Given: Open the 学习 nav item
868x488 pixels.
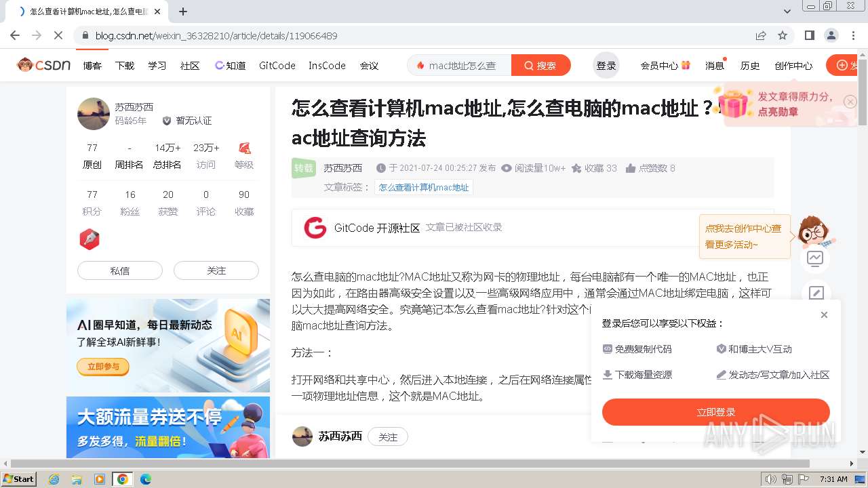Looking at the screenshot, I should pyautogui.click(x=157, y=66).
